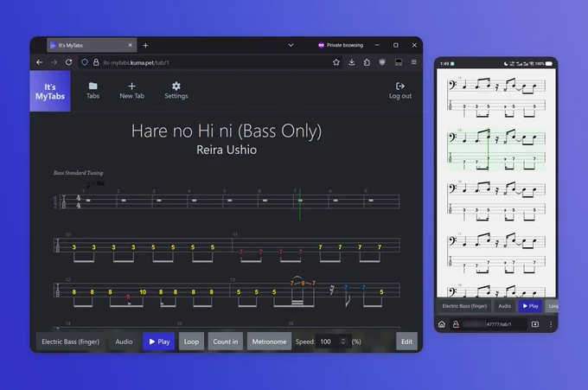Open a new browser tab with the plus
588x390 pixels.
click(145, 45)
